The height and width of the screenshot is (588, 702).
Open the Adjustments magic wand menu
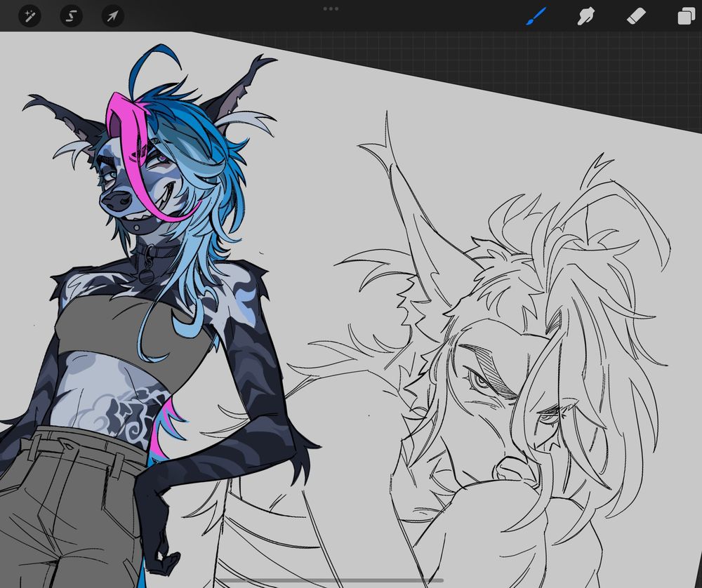coord(29,17)
